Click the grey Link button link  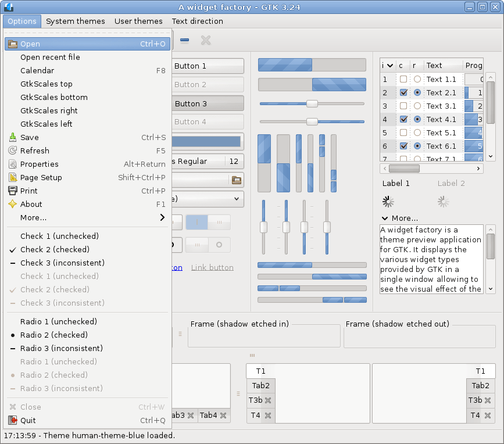[x=212, y=267]
